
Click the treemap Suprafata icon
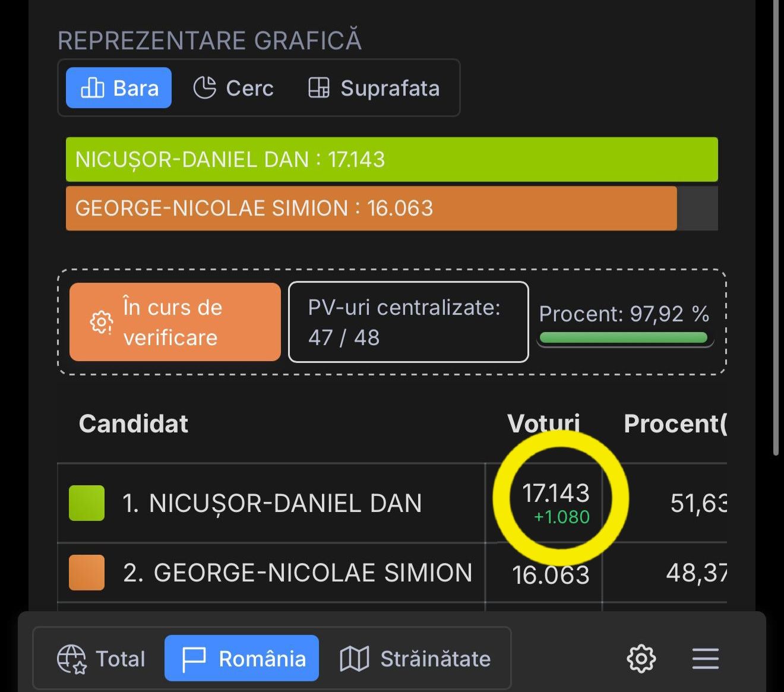click(x=319, y=88)
